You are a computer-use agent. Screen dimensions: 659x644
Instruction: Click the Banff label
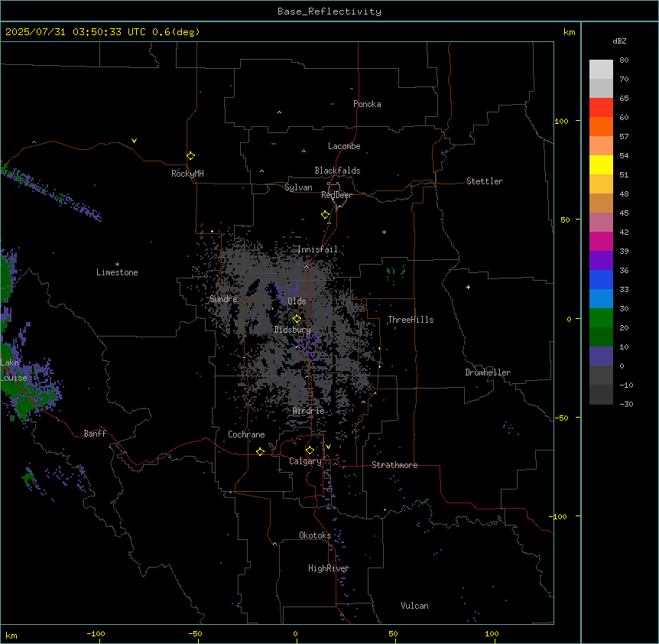pos(95,434)
